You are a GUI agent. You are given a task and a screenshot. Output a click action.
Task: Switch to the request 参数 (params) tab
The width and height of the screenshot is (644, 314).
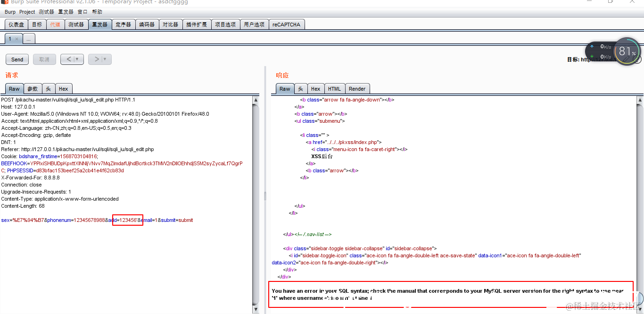tap(33, 89)
